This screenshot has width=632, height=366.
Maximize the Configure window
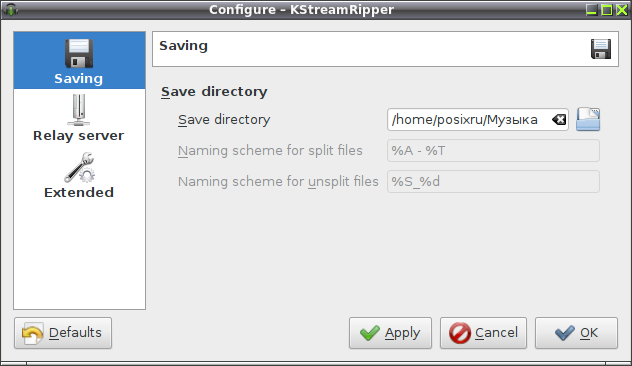pyautogui.click(x=607, y=10)
